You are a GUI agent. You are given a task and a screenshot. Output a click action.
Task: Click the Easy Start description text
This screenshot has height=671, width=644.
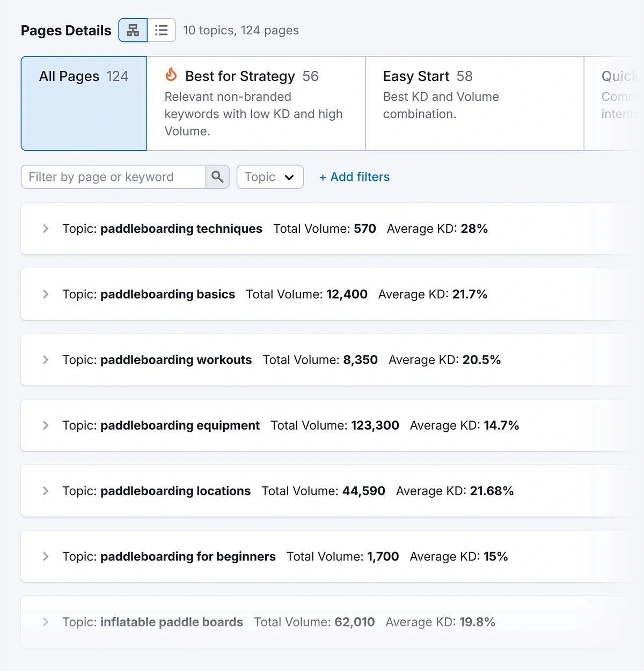(x=441, y=105)
